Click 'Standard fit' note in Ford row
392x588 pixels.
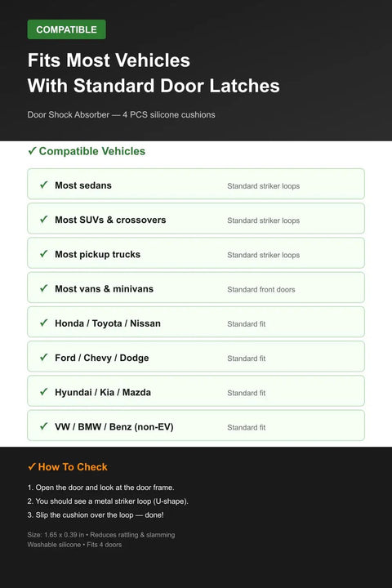pos(247,359)
